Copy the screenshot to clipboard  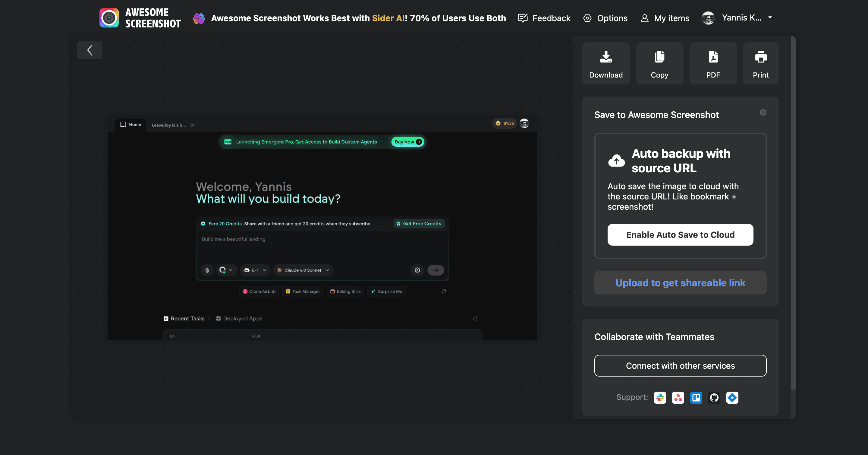(659, 63)
